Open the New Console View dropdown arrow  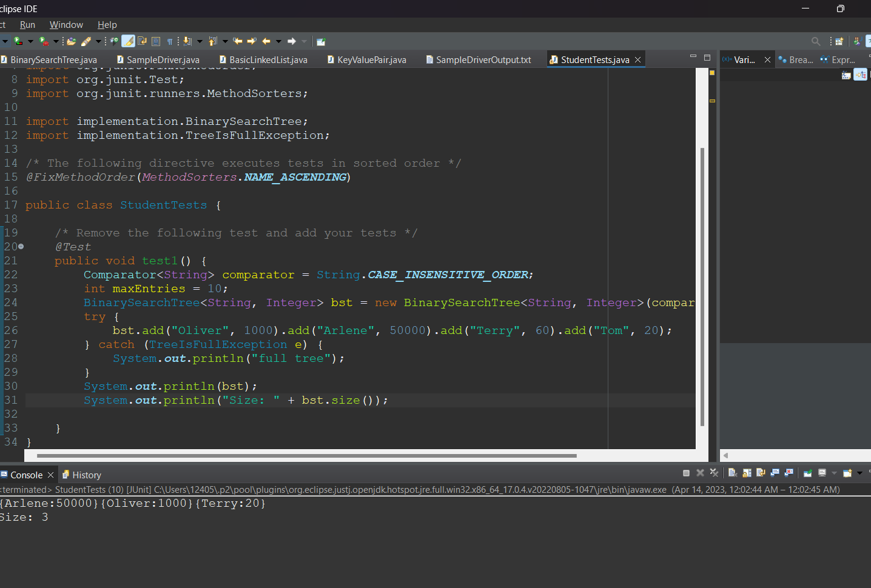(859, 473)
